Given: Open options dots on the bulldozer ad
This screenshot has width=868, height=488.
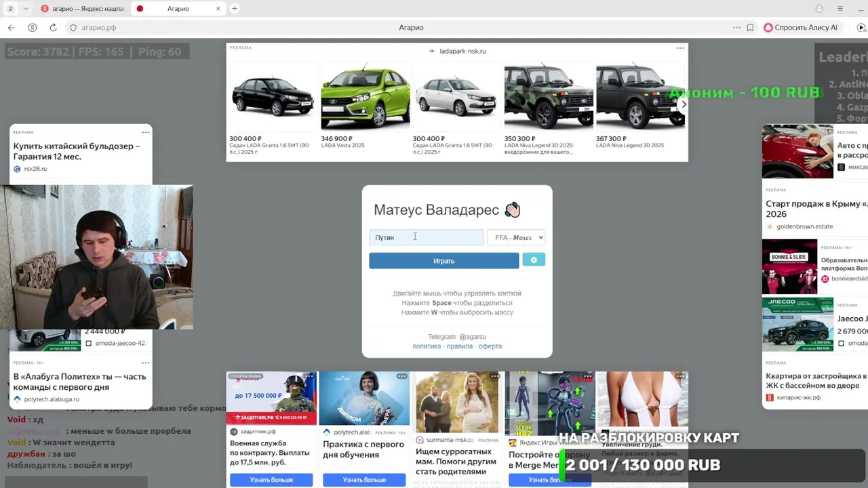Looking at the screenshot, I should coord(145,132).
